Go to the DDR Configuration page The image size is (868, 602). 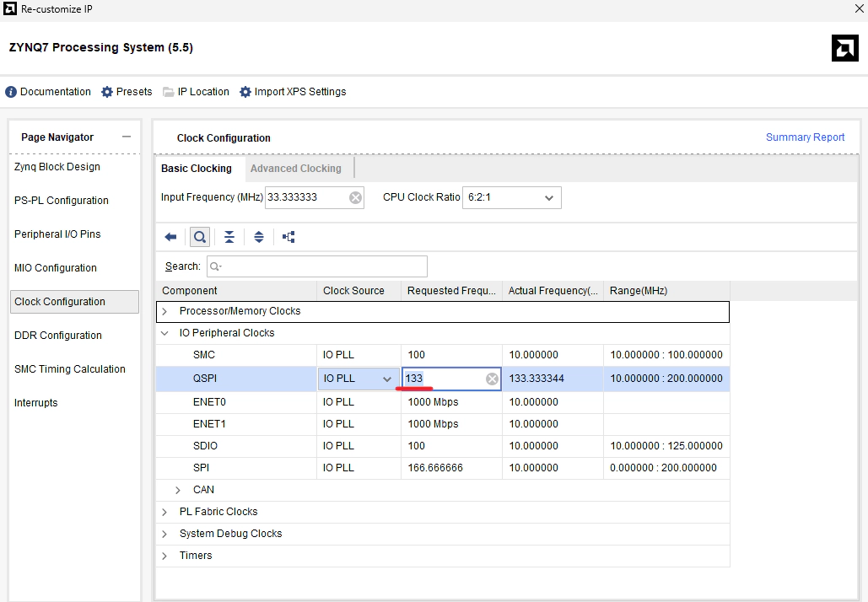(x=58, y=336)
